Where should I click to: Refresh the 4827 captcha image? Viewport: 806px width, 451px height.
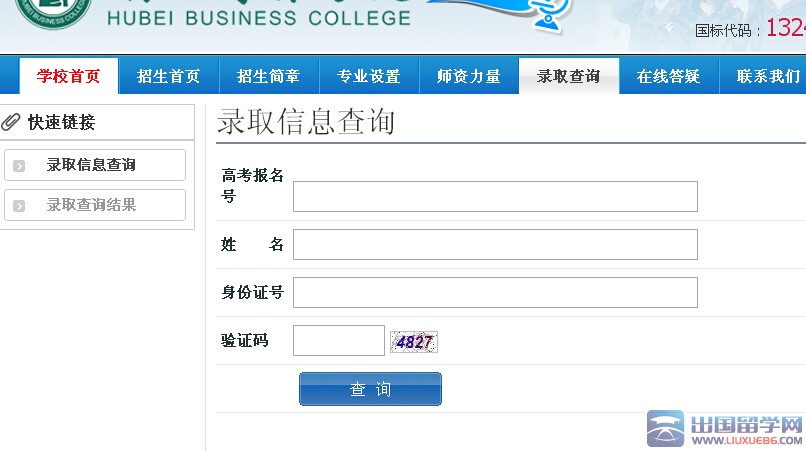tap(414, 342)
